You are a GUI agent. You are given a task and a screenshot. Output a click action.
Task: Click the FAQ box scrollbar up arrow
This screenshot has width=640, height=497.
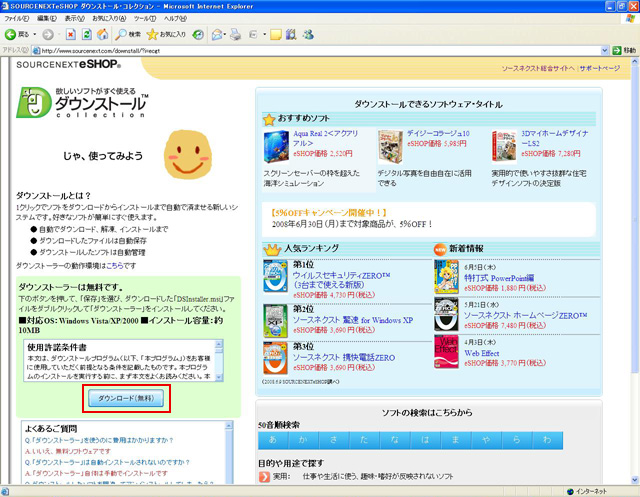pyautogui.click(x=229, y=426)
